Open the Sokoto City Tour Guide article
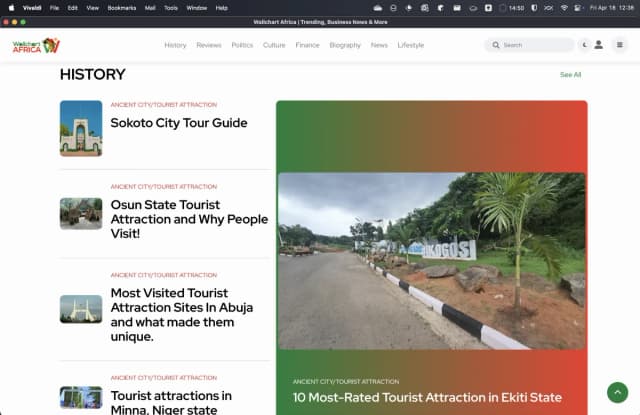 click(178, 123)
